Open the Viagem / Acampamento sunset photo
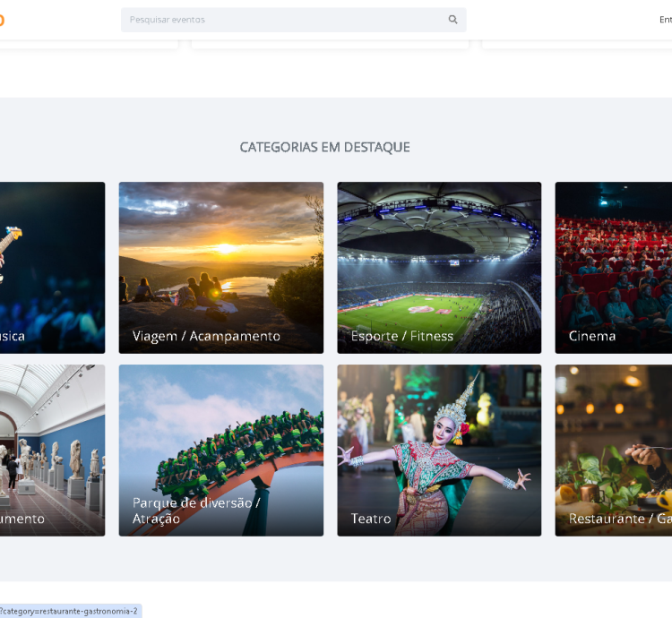The image size is (672, 618). (x=220, y=251)
